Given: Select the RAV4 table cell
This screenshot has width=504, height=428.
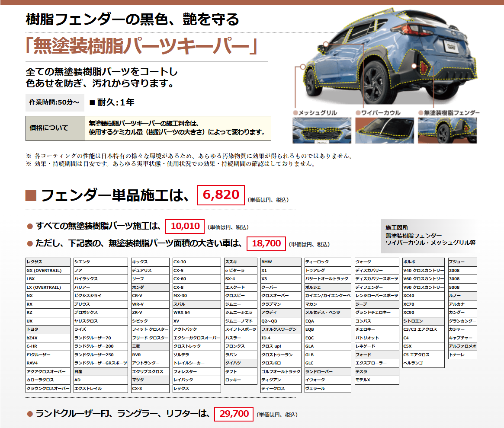Looking at the screenshot, I should point(48,363).
